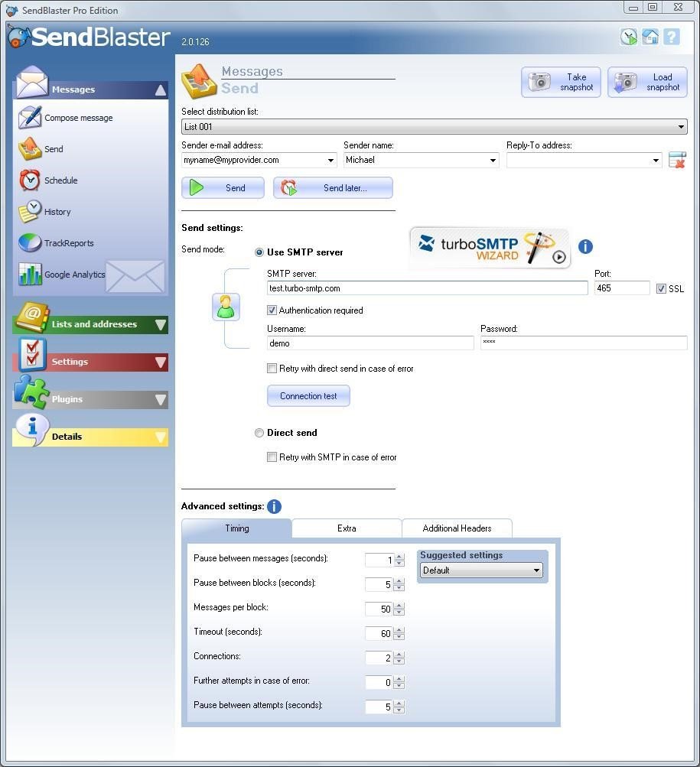Open help with the question mark icon

672,37
